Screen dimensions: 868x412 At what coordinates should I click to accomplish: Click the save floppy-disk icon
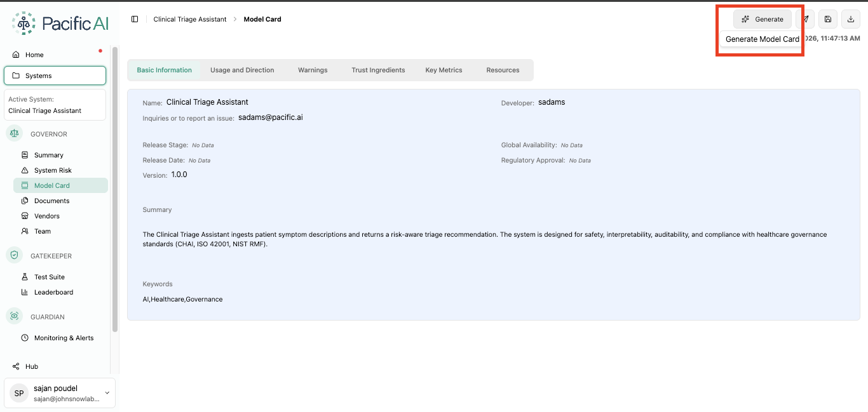[828, 19]
